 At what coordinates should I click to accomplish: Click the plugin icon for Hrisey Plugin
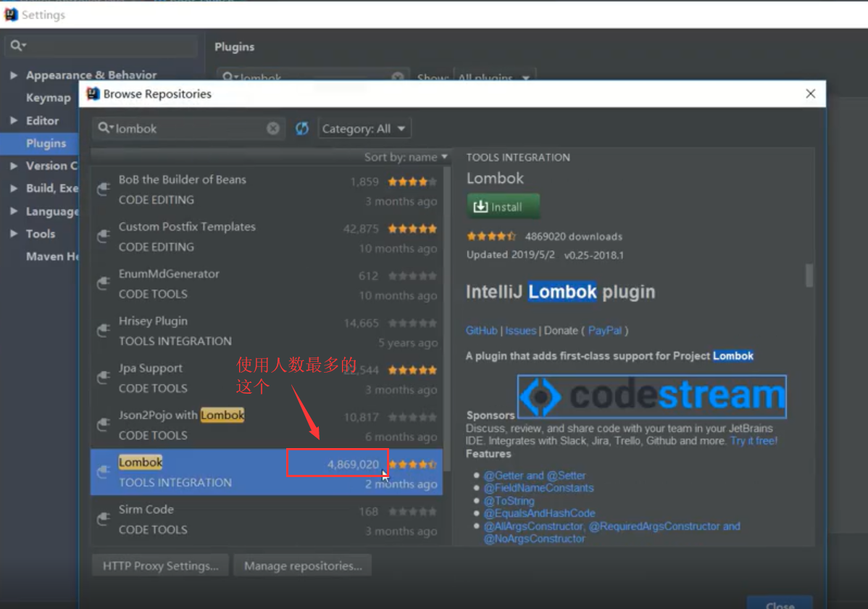pyautogui.click(x=104, y=331)
